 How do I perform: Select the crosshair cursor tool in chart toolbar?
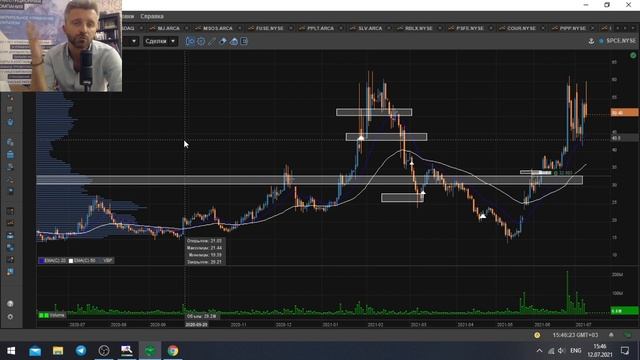(190, 41)
